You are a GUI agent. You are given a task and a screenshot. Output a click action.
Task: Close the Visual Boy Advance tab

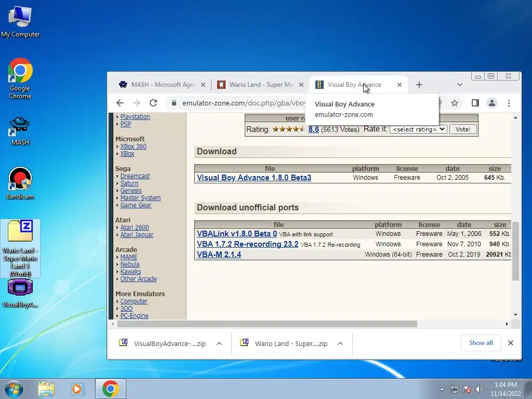(x=400, y=85)
